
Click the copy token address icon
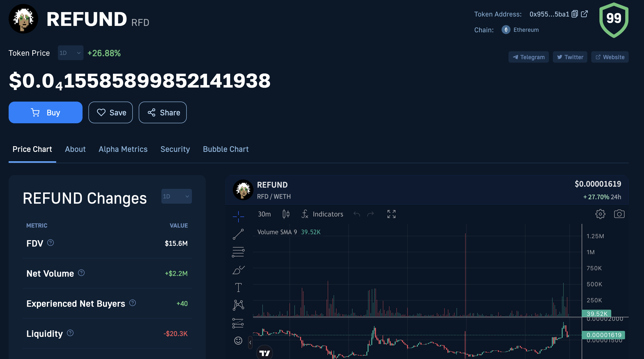(x=574, y=15)
